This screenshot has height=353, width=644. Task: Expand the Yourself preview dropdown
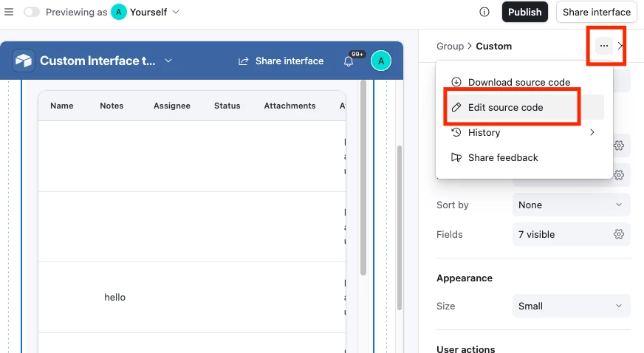pos(176,12)
